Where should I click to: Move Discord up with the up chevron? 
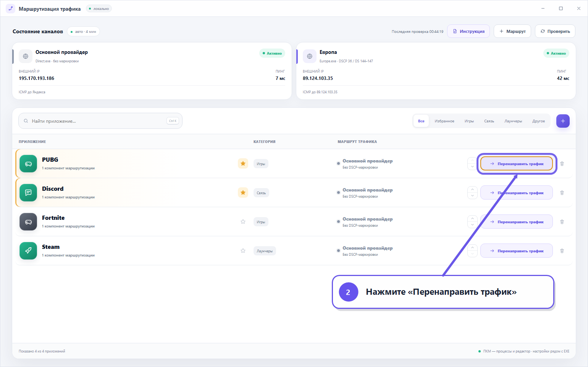(472, 190)
